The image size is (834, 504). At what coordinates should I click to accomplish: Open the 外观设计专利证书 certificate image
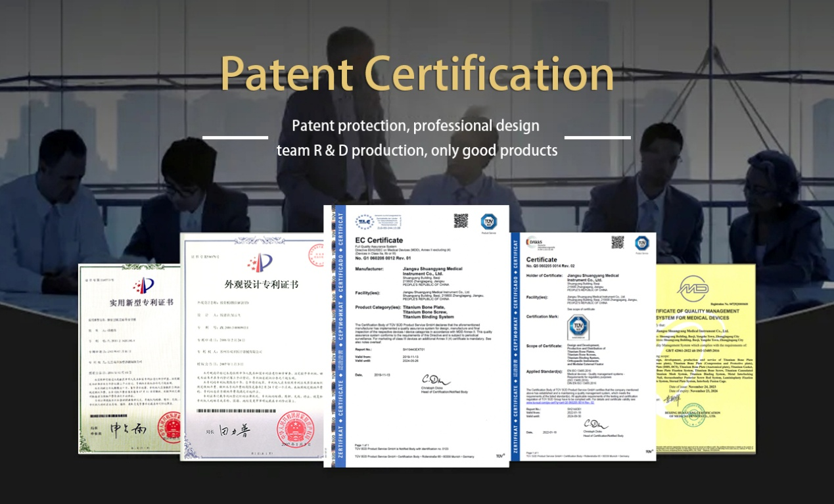point(253,345)
